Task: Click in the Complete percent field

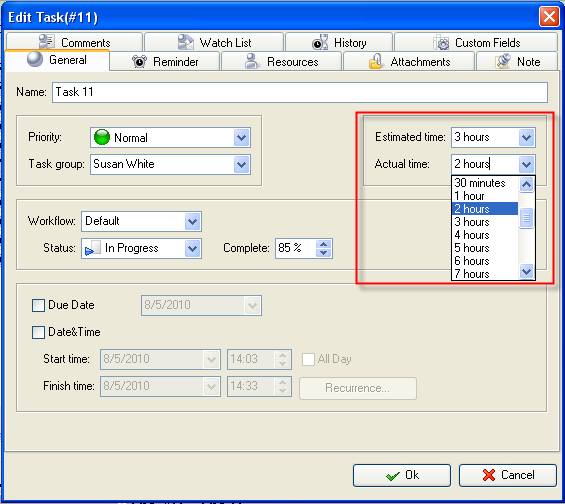Action: click(x=295, y=248)
